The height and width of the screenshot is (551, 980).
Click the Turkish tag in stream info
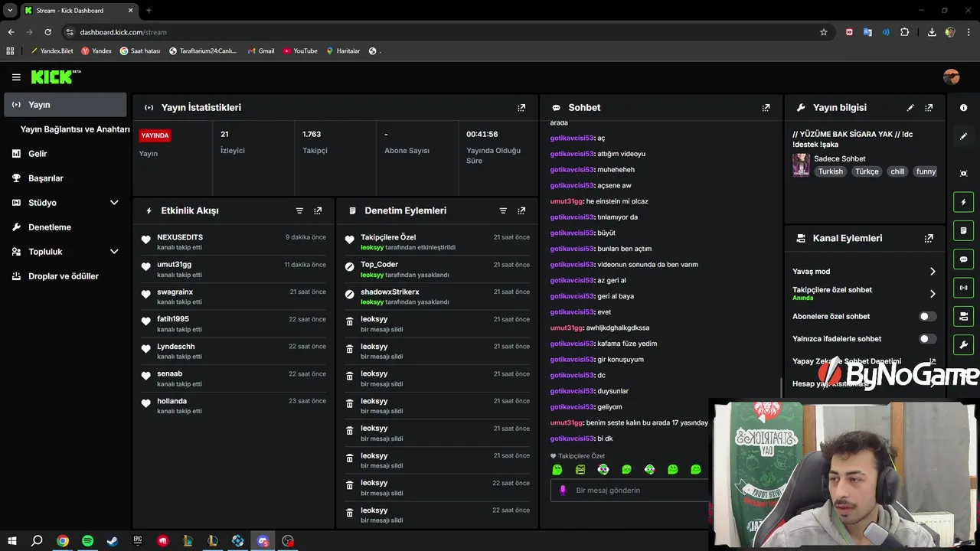click(x=830, y=171)
